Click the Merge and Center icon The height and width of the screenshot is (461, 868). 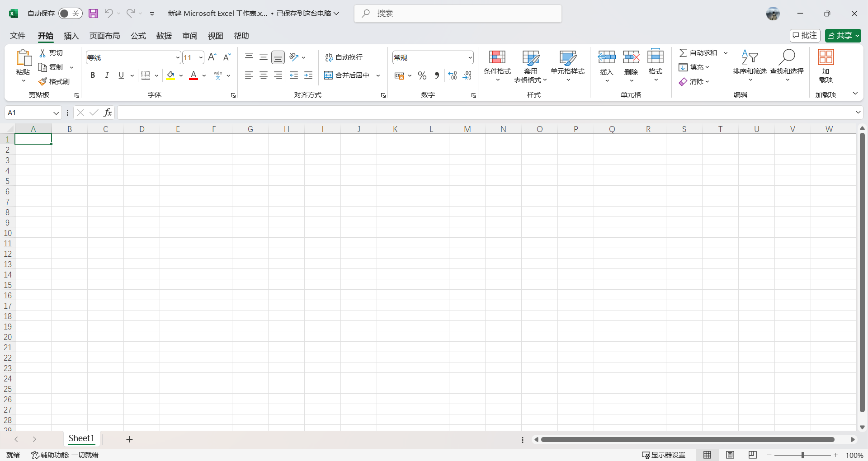tap(329, 75)
